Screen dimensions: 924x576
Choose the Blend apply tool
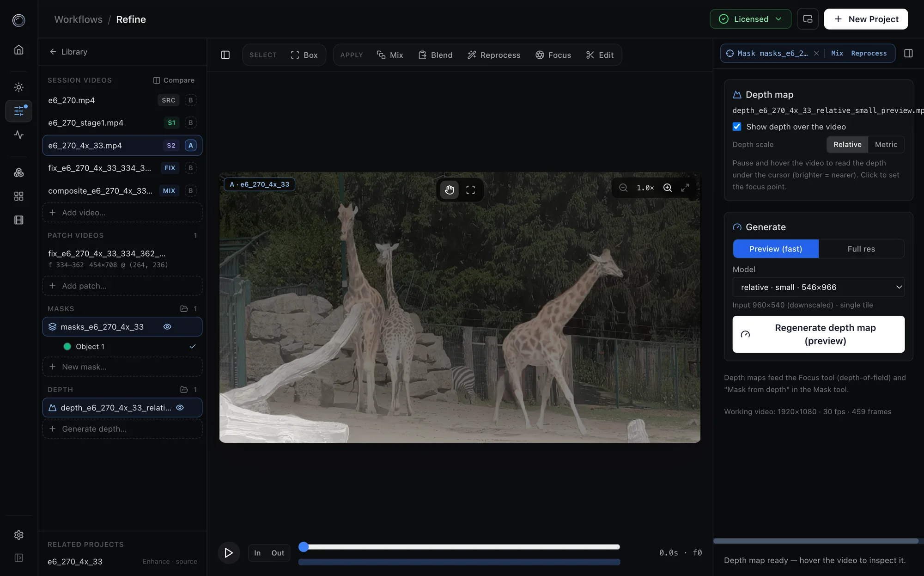[x=435, y=55]
